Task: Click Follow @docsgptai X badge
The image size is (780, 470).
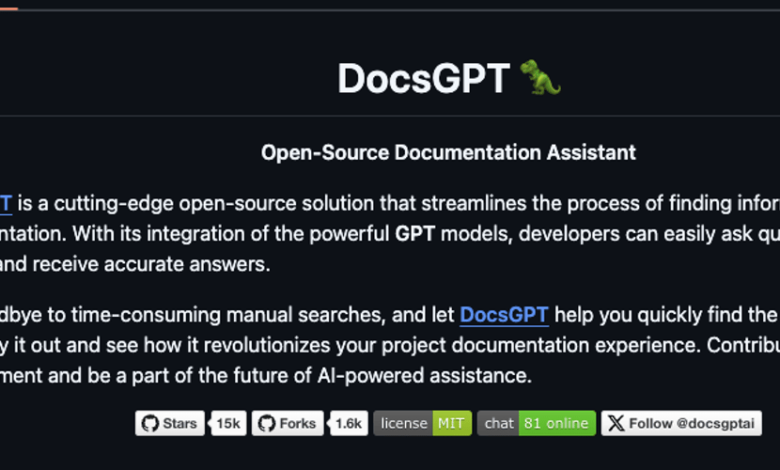Action: click(681, 423)
